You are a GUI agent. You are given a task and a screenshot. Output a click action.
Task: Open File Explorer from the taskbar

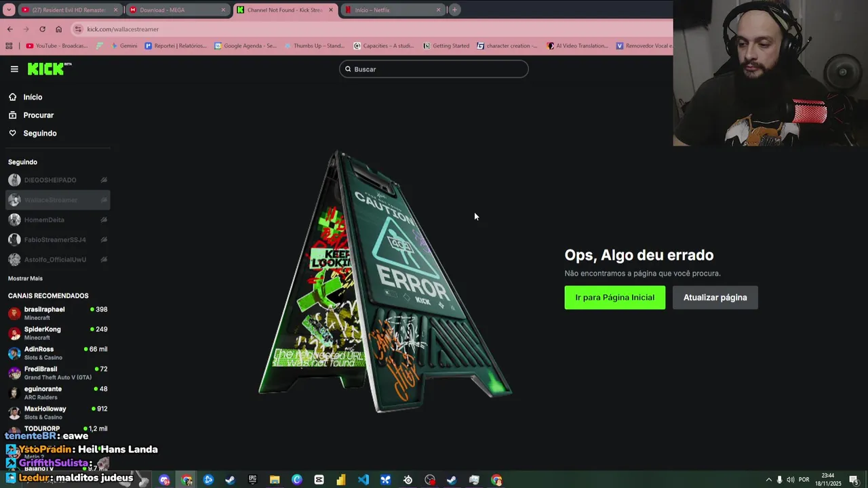[x=275, y=480]
